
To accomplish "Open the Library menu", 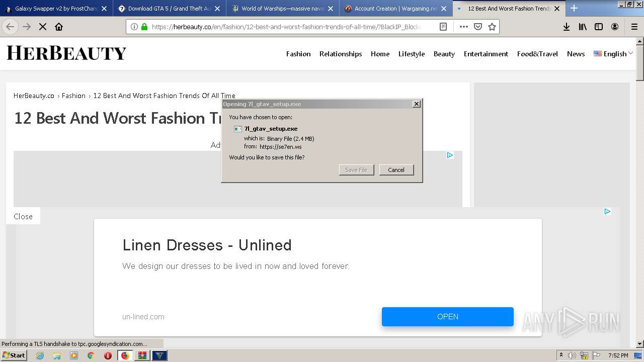I will (x=583, y=27).
